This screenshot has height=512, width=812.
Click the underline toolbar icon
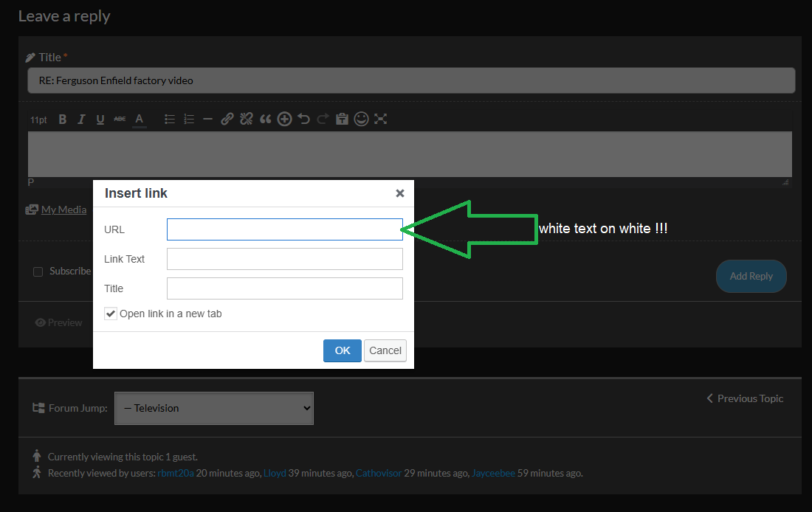point(100,120)
